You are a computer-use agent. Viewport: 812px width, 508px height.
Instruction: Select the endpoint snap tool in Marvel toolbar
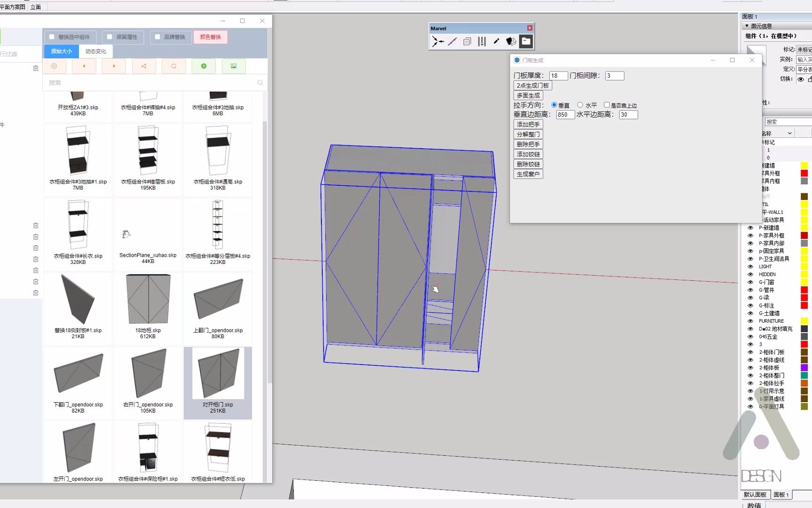point(437,41)
